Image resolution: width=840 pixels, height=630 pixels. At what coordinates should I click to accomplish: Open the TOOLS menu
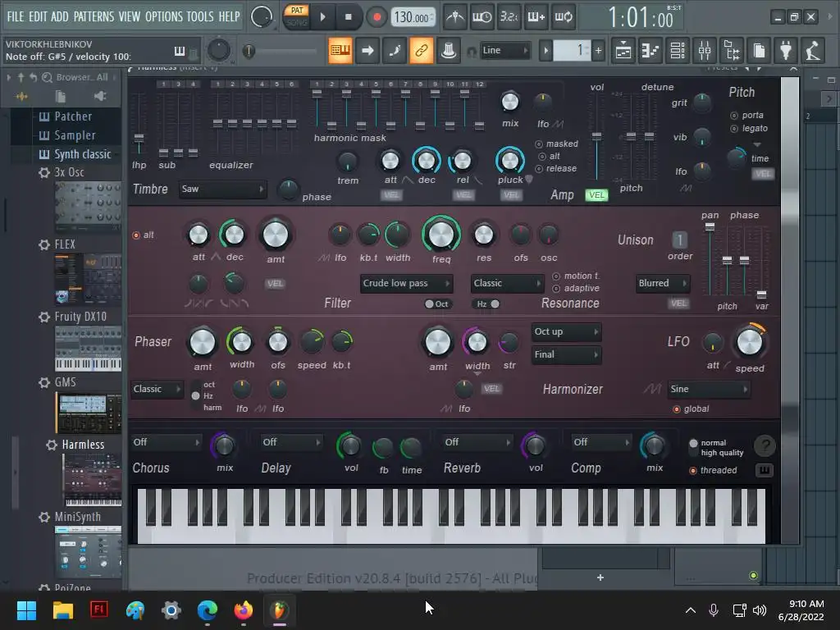(x=200, y=16)
